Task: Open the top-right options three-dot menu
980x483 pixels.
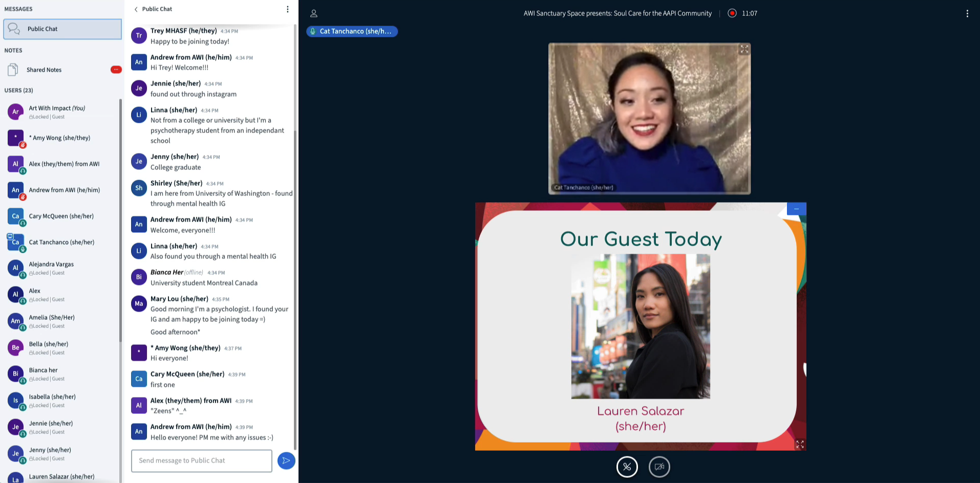Action: 967,14
